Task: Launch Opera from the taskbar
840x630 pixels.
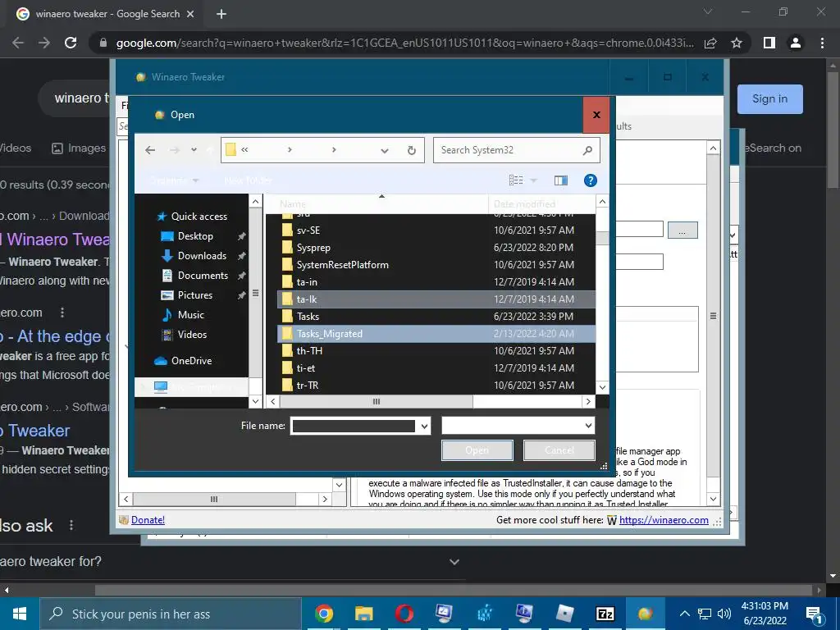Action: point(404,614)
